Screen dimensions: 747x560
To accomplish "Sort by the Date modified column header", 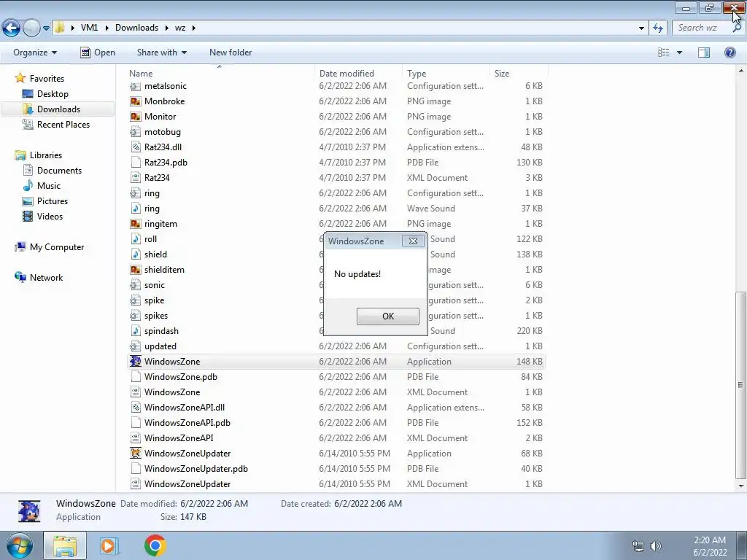I will click(x=358, y=74).
